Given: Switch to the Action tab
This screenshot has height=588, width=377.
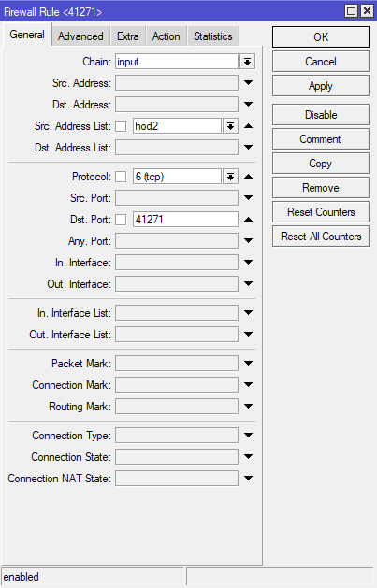Looking at the screenshot, I should click(167, 36).
